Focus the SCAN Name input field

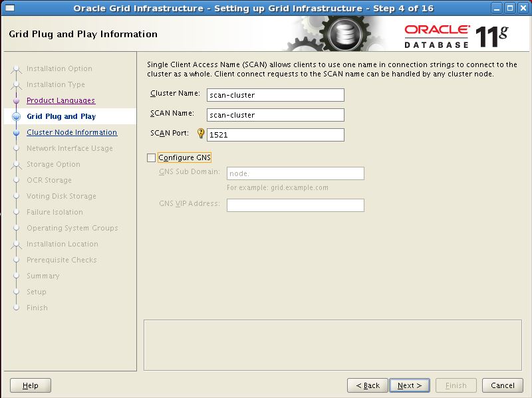(275, 115)
